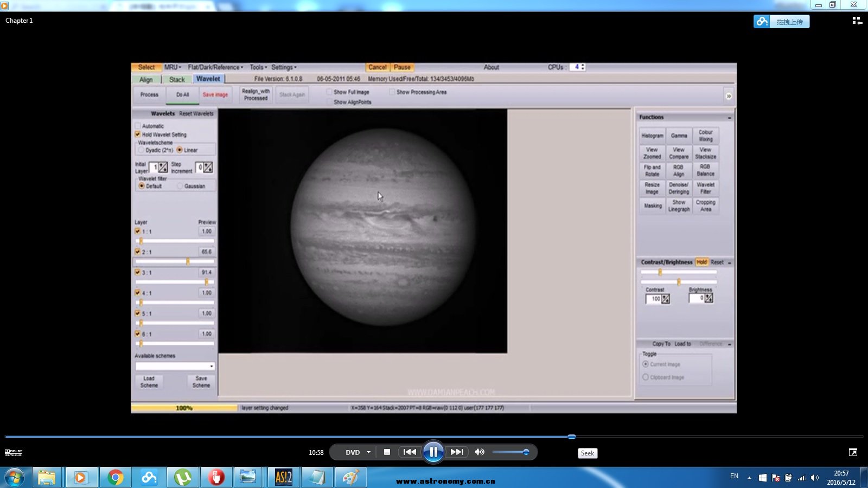Image resolution: width=868 pixels, height=488 pixels.
Task: Click the Save image button
Action: pos(215,95)
